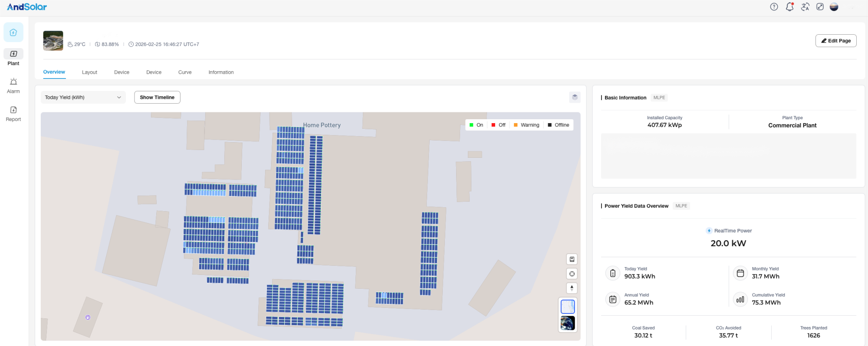Screen dimensions: 868x346
Task: Click the compass north arrow control
Action: coord(572,288)
